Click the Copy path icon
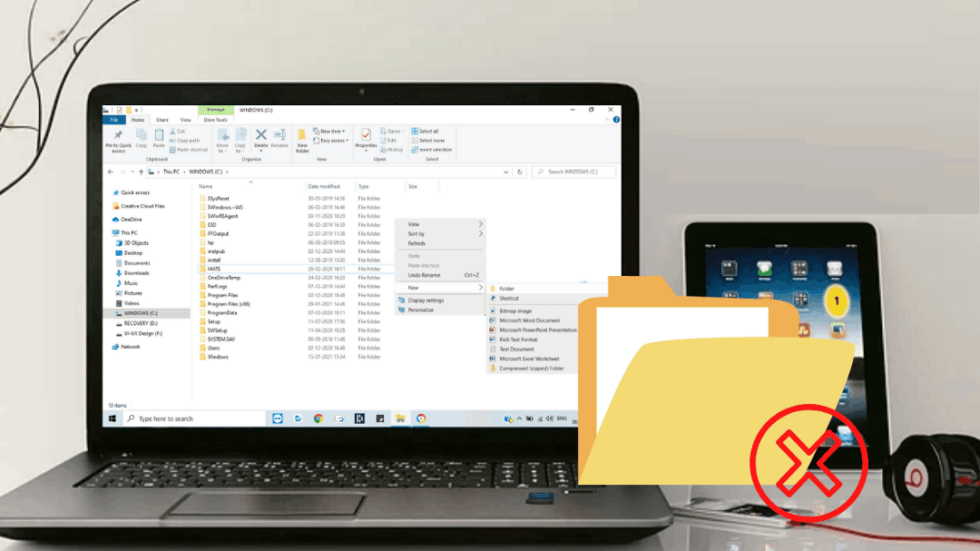Viewport: 980px width, 551px height. [184, 141]
